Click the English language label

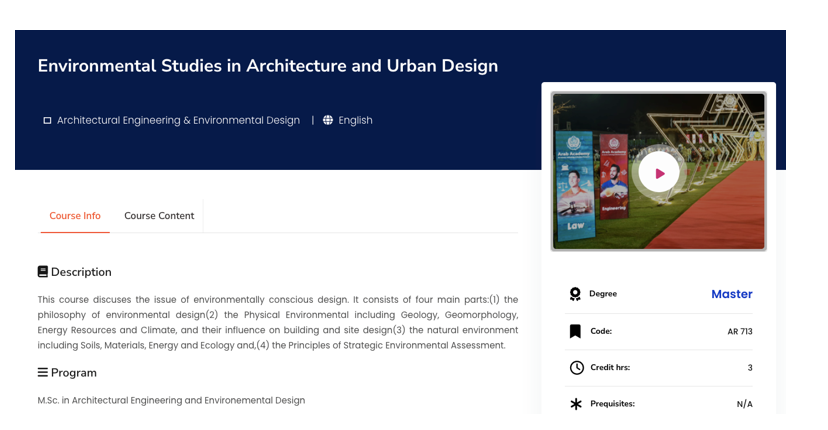(x=355, y=120)
